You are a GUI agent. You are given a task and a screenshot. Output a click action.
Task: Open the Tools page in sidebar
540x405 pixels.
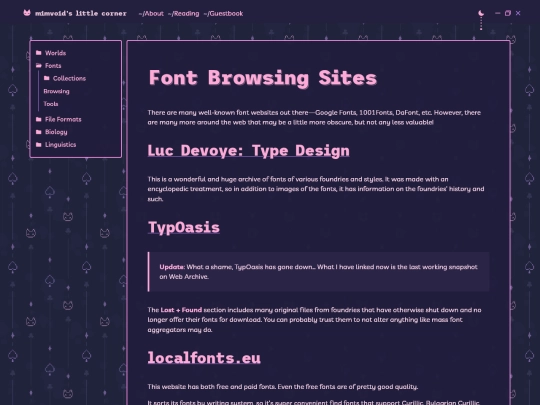click(51, 104)
